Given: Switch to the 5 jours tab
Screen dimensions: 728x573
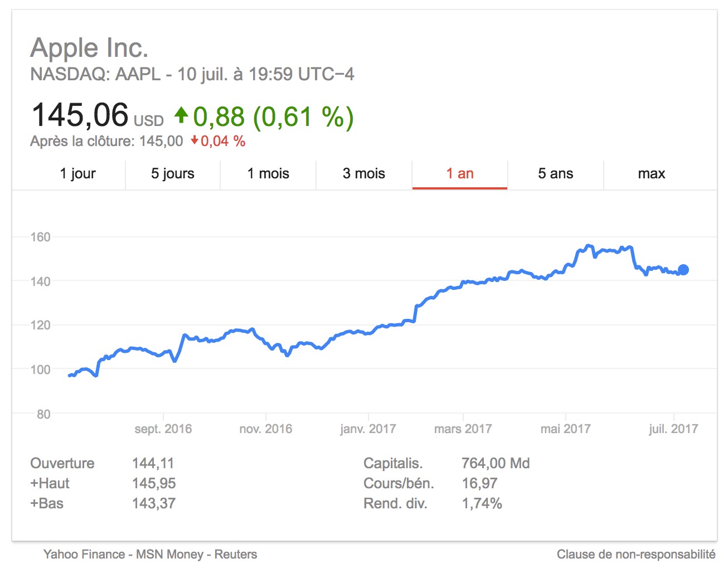Looking at the screenshot, I should [x=173, y=174].
